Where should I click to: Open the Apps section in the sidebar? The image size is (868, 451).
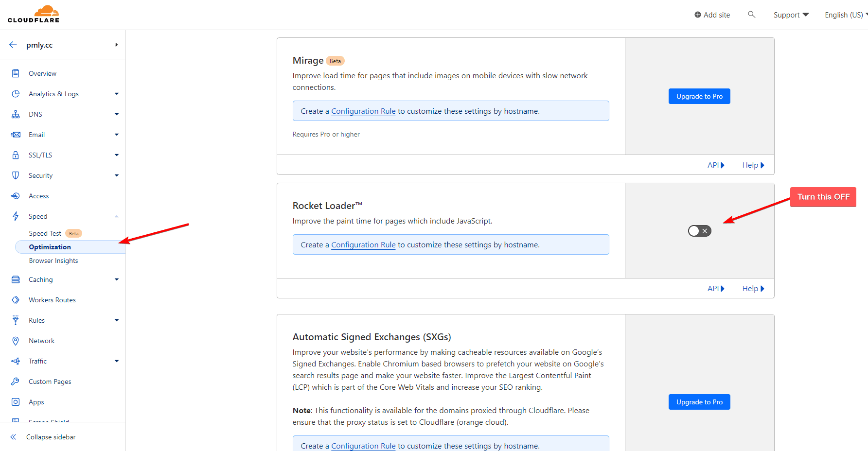tap(35, 401)
